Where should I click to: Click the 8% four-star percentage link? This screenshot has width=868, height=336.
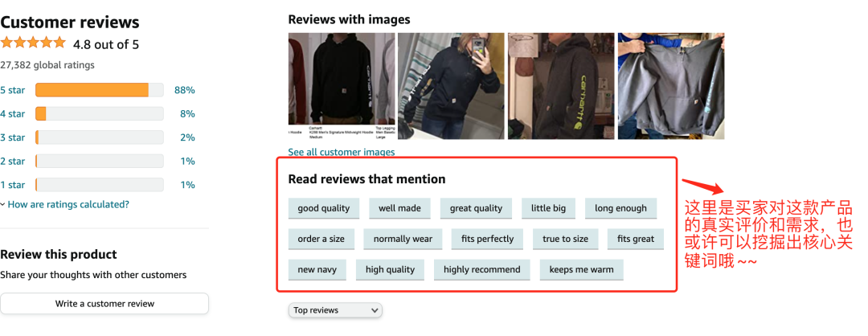click(187, 114)
